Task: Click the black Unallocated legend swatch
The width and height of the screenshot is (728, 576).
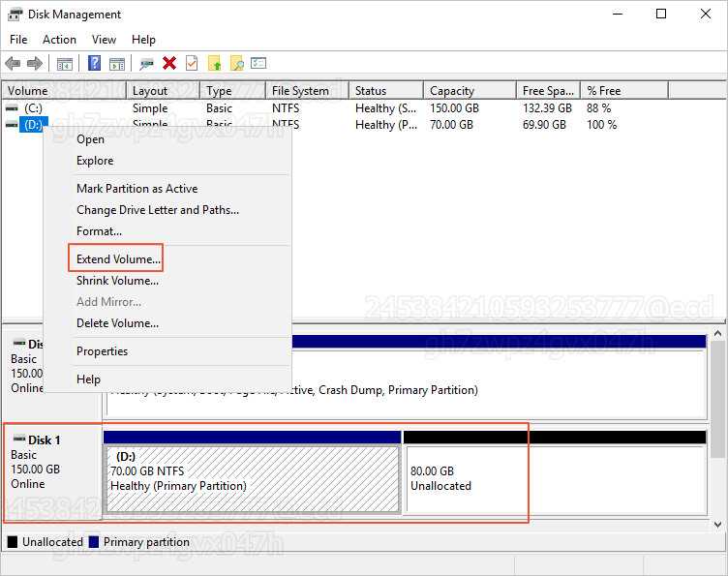Action: (x=13, y=542)
